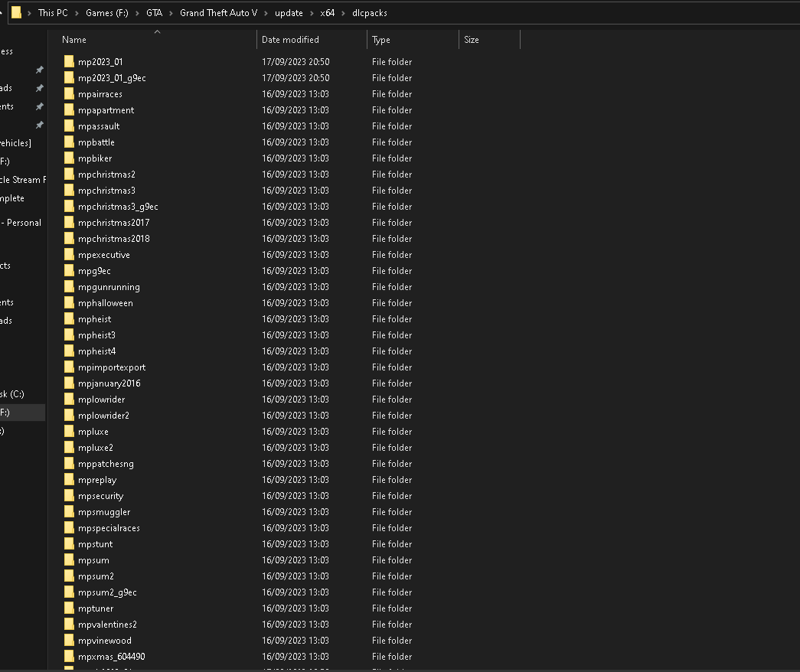Click the mpsum folder icon
The width and height of the screenshot is (800, 672).
click(x=69, y=559)
